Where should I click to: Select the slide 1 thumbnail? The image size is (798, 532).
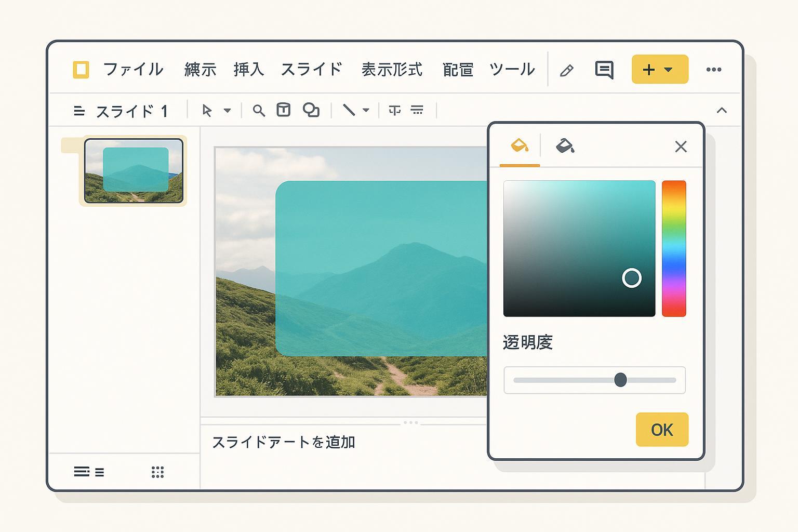134,170
